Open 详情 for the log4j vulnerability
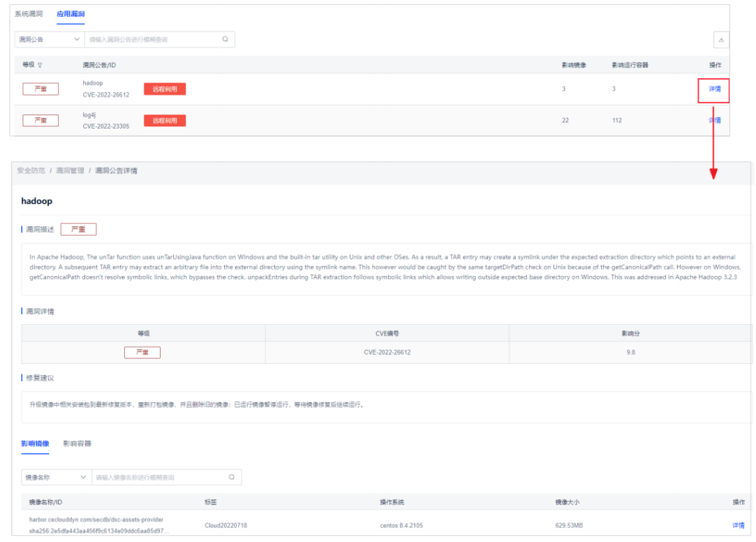The image size is (756, 542). pos(715,120)
